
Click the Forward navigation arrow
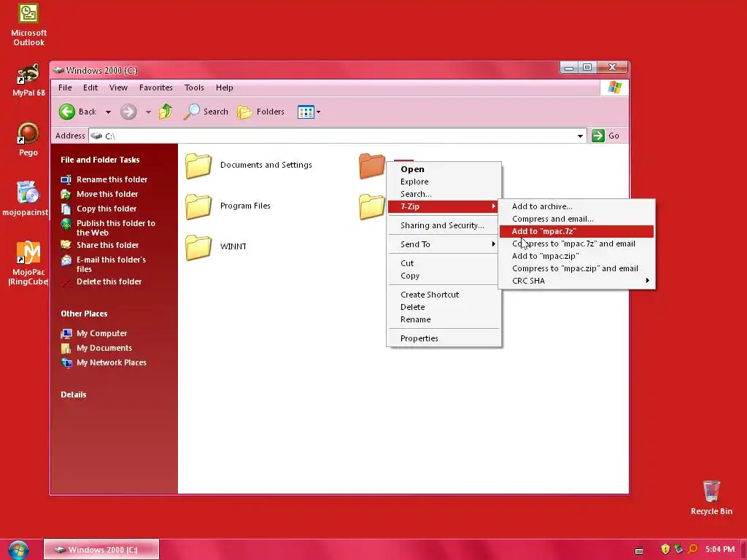pos(128,112)
